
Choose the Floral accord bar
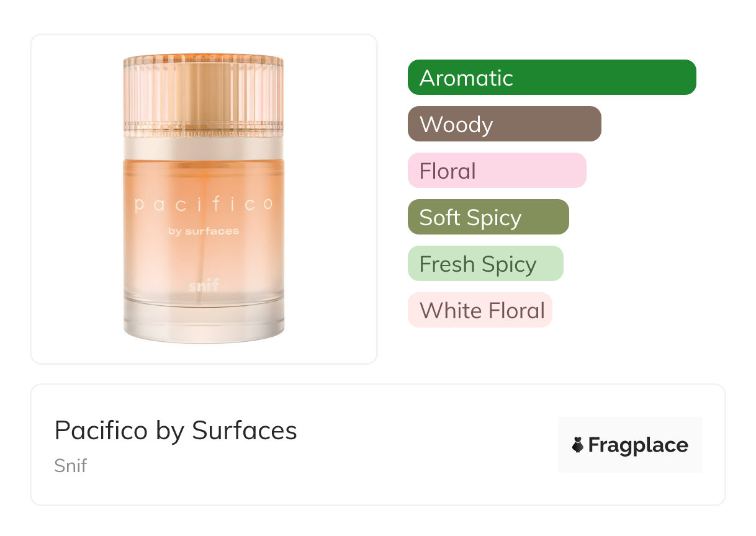click(x=497, y=171)
